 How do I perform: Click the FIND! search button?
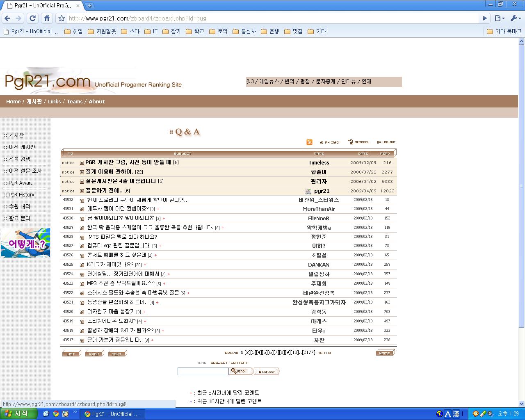click(241, 371)
